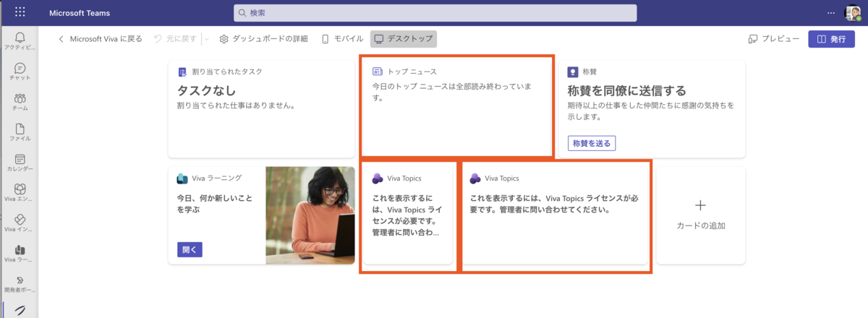Screen dimensions: 868x318
Task: Open Activity in the Teams sidebar
Action: tap(20, 41)
